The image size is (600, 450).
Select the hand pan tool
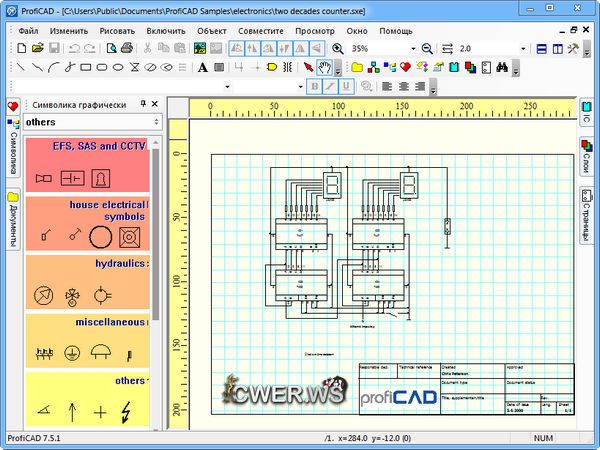325,68
